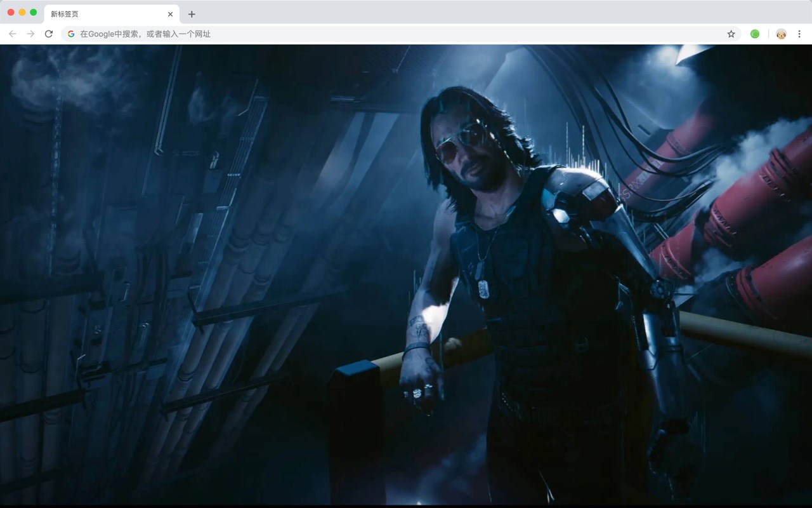
Task: Open a new tab with the plus button
Action: coord(192,14)
